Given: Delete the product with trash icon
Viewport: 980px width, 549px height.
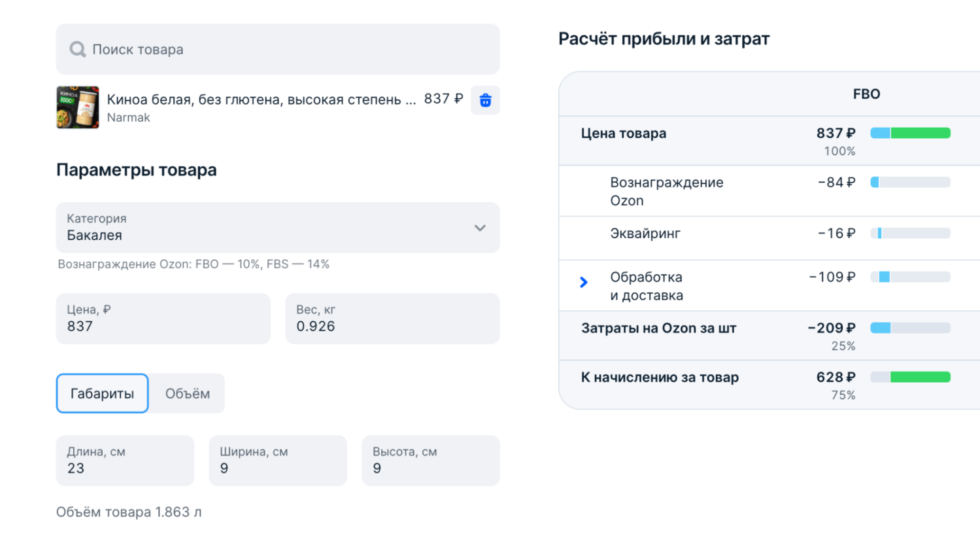Looking at the screenshot, I should pyautogui.click(x=485, y=100).
